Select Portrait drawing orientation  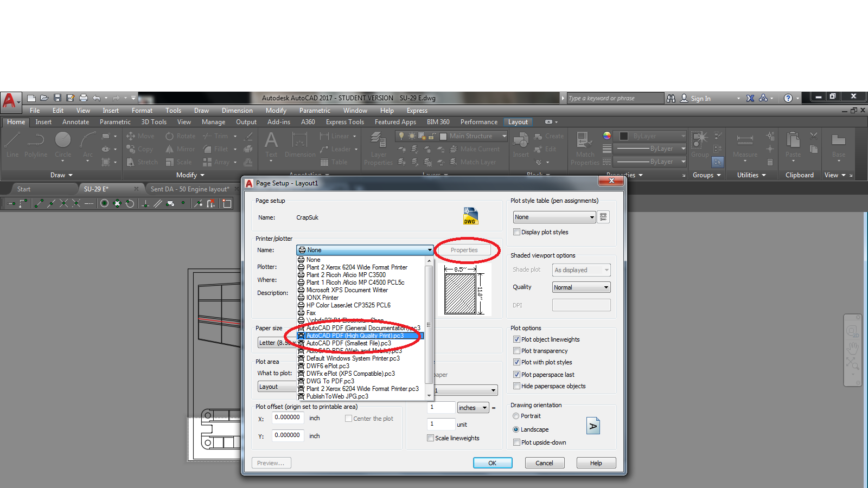click(x=516, y=416)
